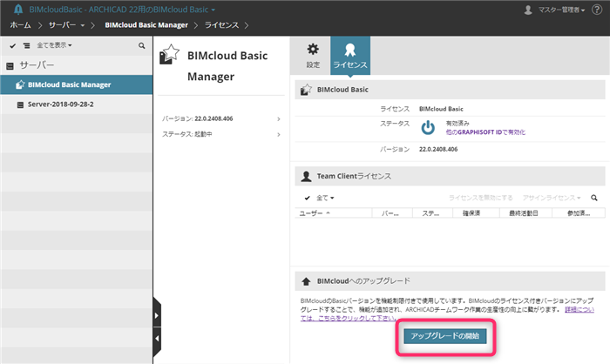The width and height of the screenshot is (610, 364).
Task: Click the list view icon in the sidebar toolbar
Action: pos(26,45)
